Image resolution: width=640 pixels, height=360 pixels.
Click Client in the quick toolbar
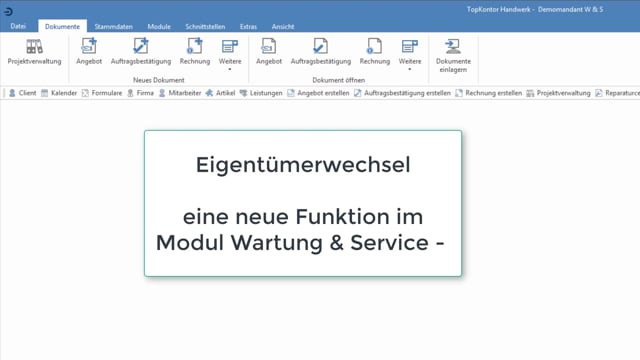click(x=22, y=93)
